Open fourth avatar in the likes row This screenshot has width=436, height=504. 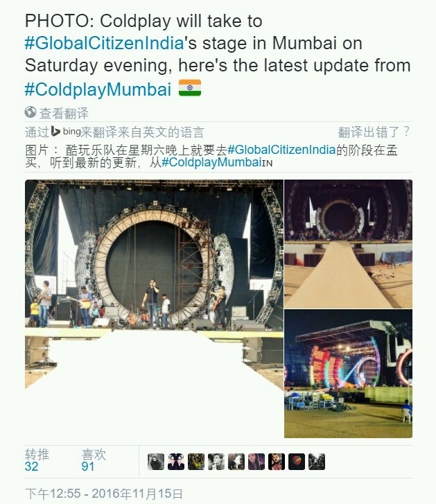click(216, 462)
